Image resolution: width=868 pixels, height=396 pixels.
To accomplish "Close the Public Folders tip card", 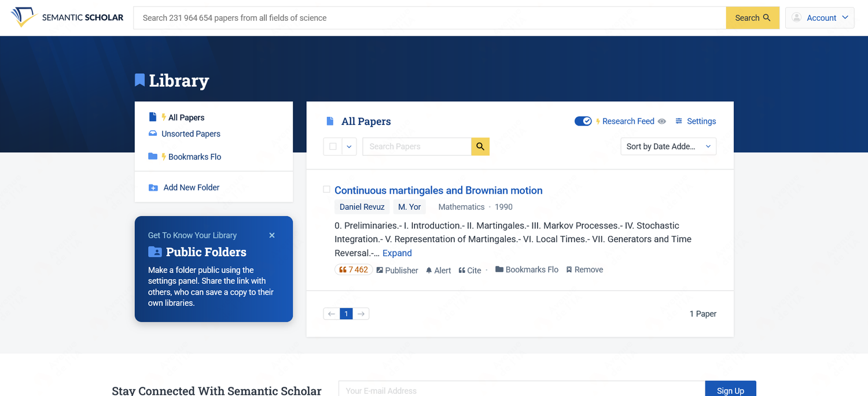I will click(272, 235).
